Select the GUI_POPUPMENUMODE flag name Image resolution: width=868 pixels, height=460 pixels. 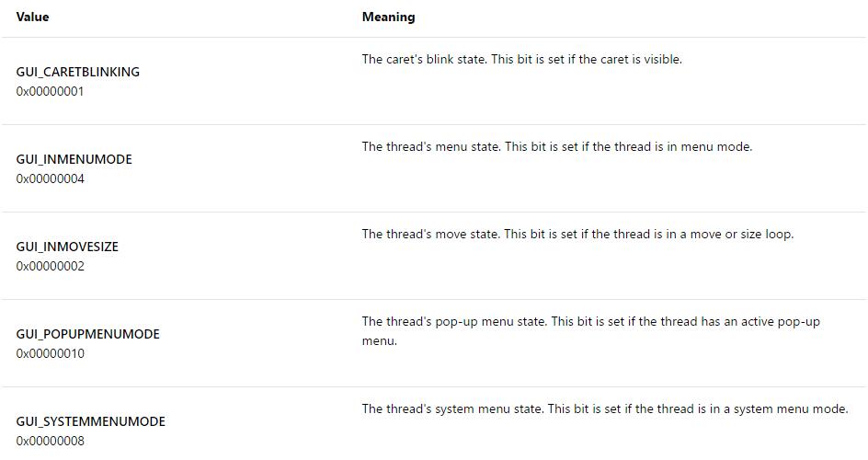[x=88, y=334]
